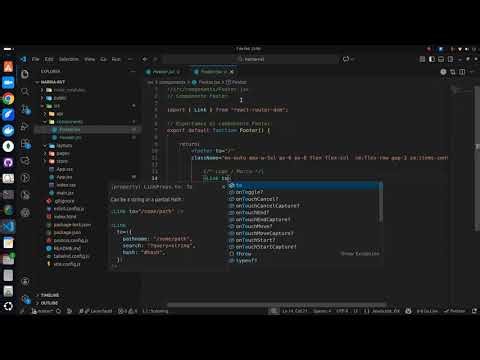Viewport: 480px width, 360px height.
Task: Toggle the bottom panel
Action: coord(441,59)
